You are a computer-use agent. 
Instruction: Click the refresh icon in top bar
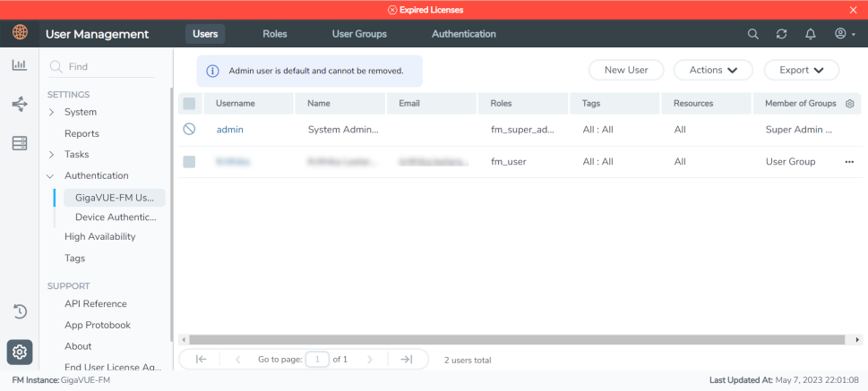(781, 34)
